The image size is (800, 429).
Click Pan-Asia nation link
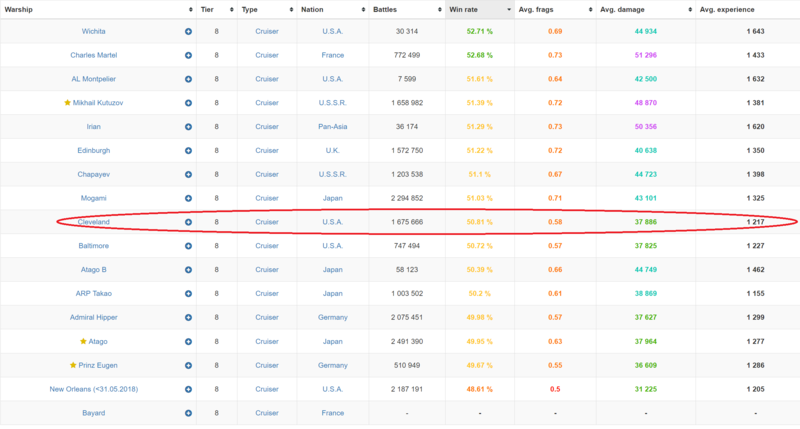click(331, 127)
